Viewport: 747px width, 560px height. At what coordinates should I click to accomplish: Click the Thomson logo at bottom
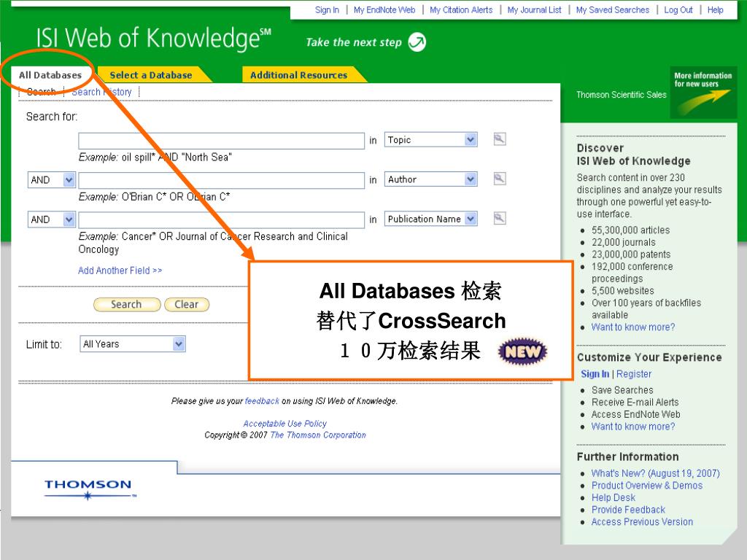coord(88,489)
